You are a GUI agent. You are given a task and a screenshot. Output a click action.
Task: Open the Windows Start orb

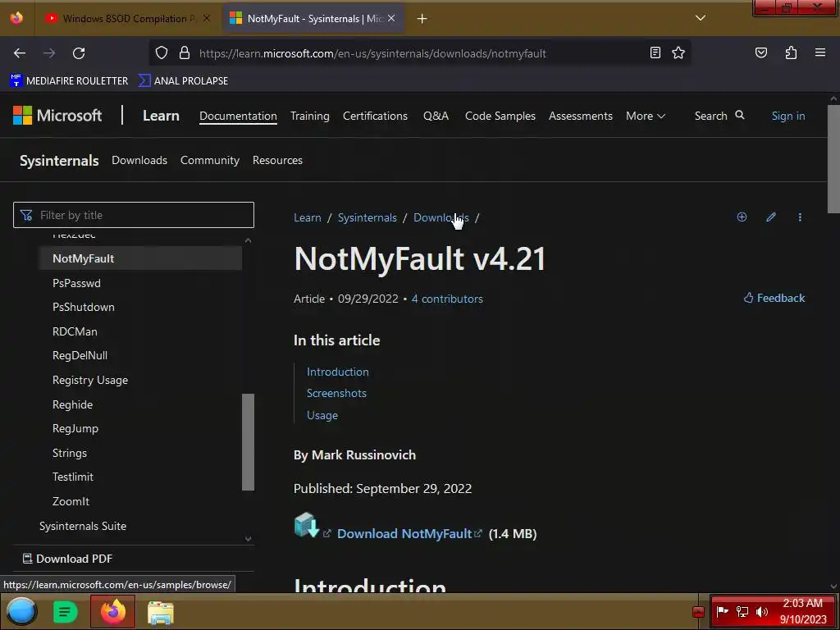pos(21,611)
